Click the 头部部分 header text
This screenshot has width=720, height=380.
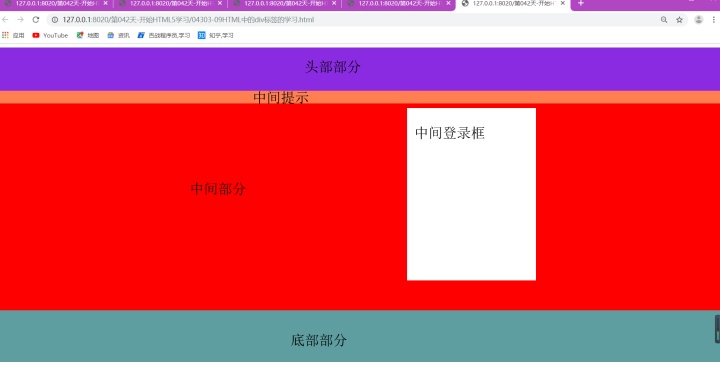pyautogui.click(x=333, y=67)
